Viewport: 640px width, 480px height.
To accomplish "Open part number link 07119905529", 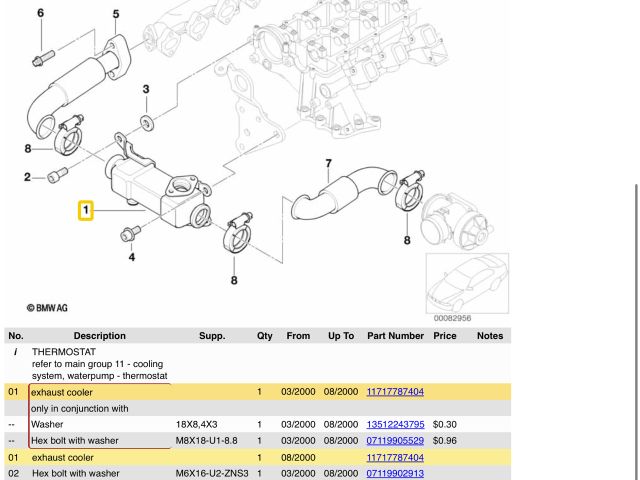I will 395,440.
